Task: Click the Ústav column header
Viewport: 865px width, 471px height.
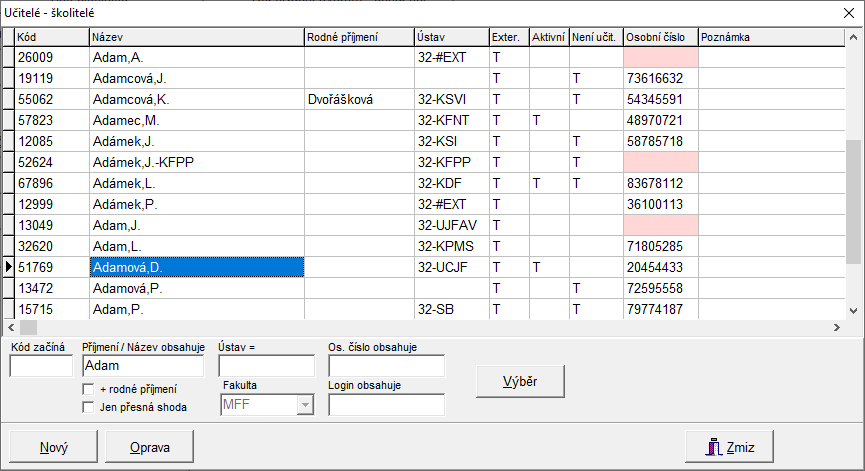Action: [450, 37]
